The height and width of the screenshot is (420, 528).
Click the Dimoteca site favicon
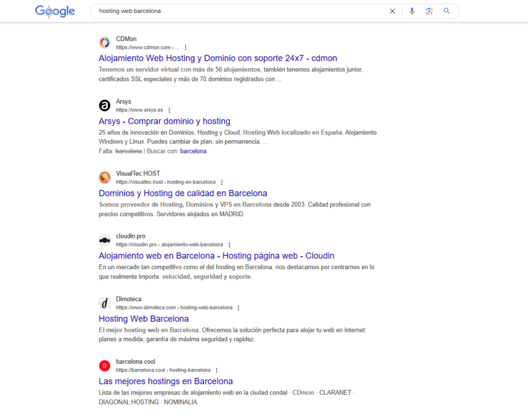(x=105, y=303)
